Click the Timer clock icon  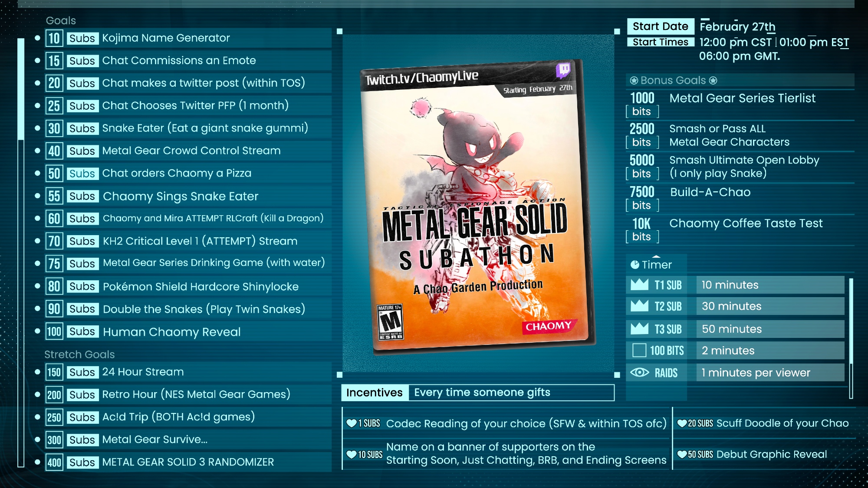point(635,265)
